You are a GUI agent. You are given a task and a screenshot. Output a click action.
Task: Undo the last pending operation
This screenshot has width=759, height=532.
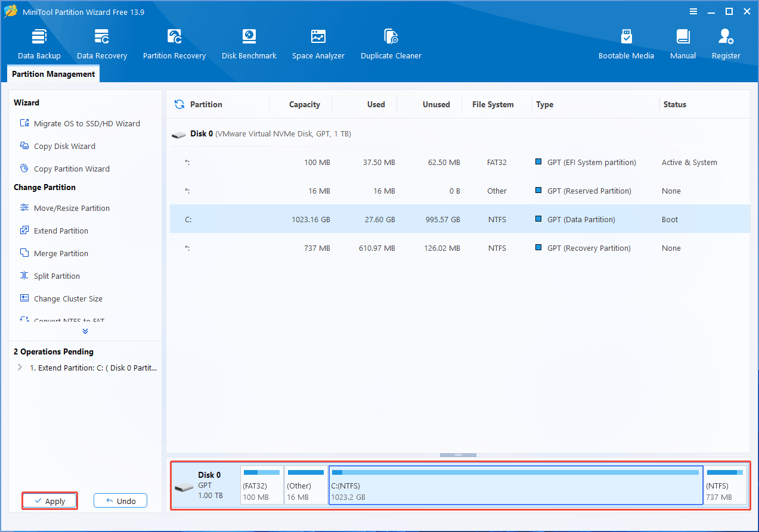tap(120, 501)
